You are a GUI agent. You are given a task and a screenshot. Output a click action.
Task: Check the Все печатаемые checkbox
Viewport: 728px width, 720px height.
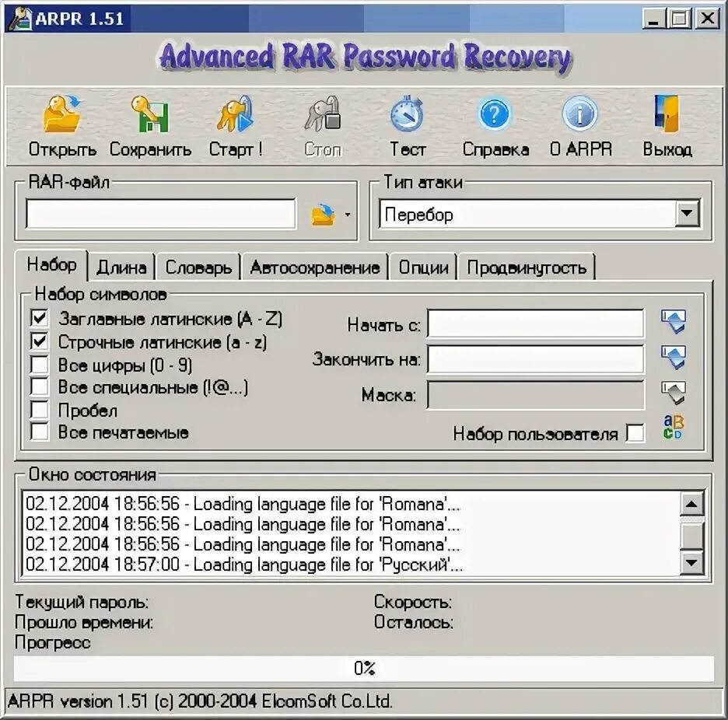point(39,432)
